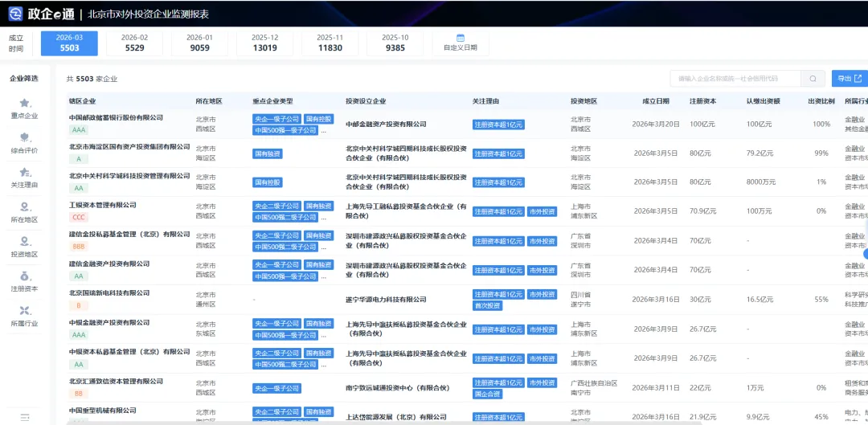Click 市外投资 tag in 工银资本管理 row
This screenshot has height=425, width=868.
(542, 211)
